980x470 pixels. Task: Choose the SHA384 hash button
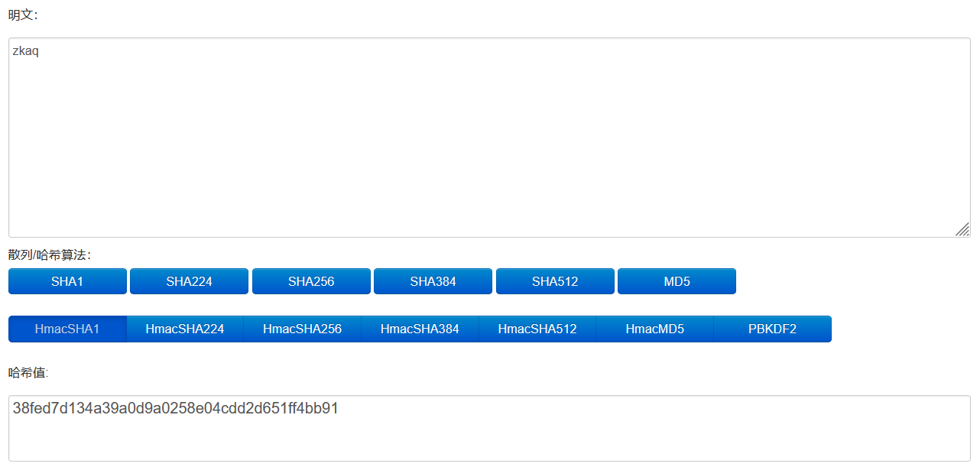(433, 281)
